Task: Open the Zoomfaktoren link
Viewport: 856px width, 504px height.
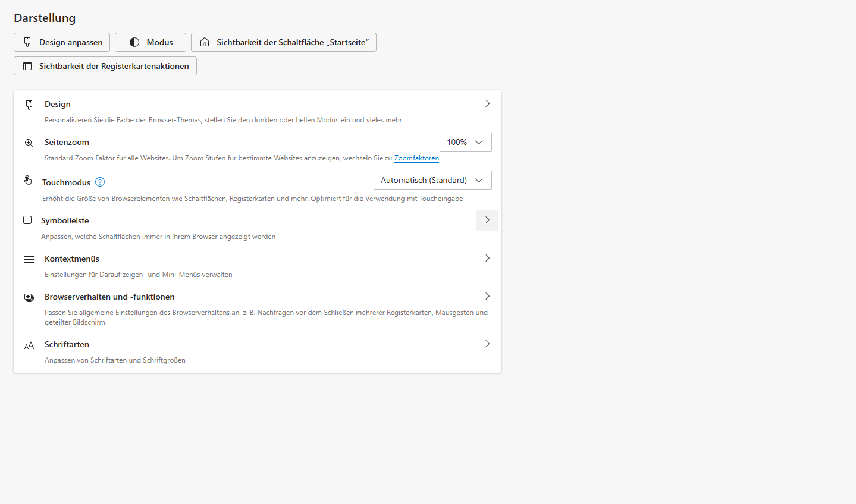Action: (x=416, y=158)
